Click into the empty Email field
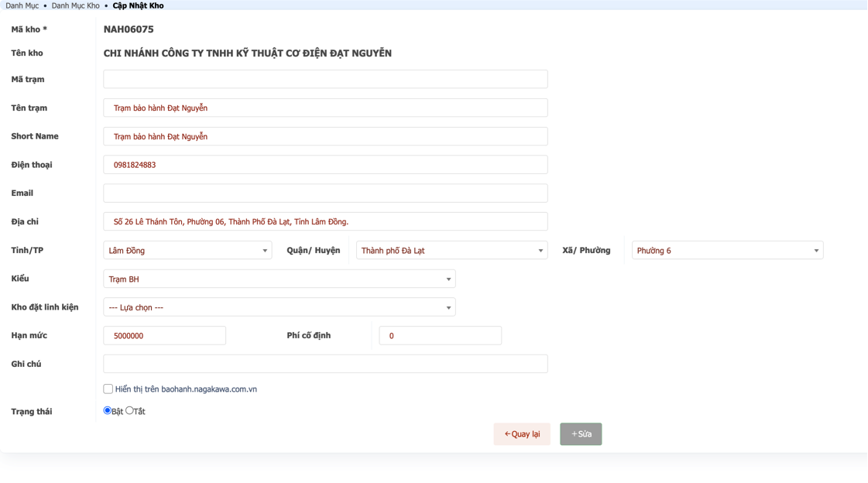Screen dimensions: 868x483 click(325, 193)
